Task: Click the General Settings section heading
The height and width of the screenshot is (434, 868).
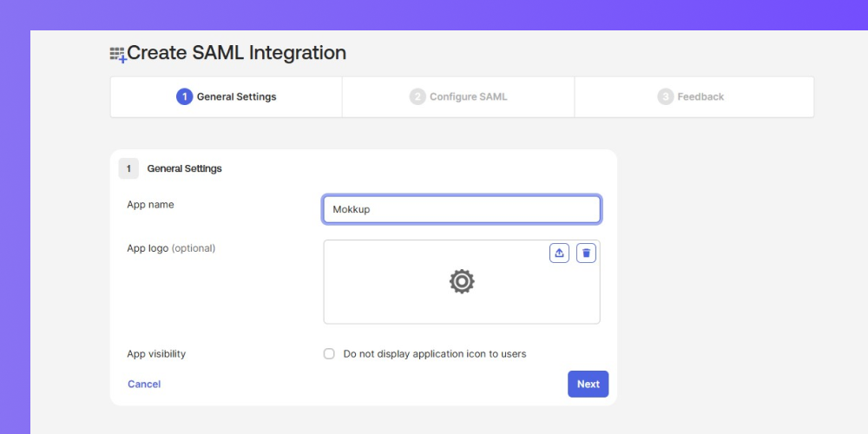Action: [184, 169]
